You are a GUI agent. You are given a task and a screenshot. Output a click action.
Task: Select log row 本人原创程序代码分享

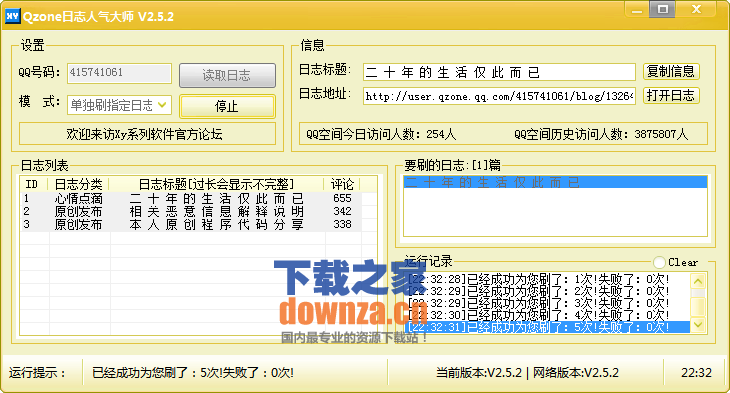191,224
